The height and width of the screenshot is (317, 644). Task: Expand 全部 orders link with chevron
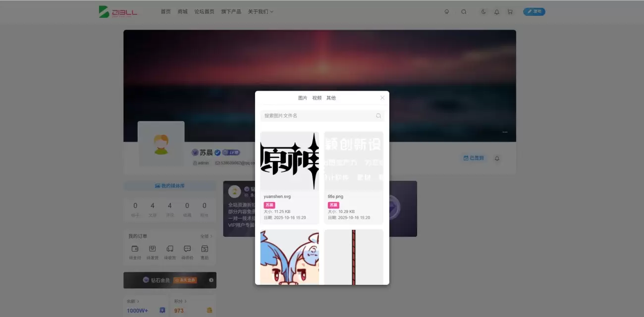tap(206, 236)
